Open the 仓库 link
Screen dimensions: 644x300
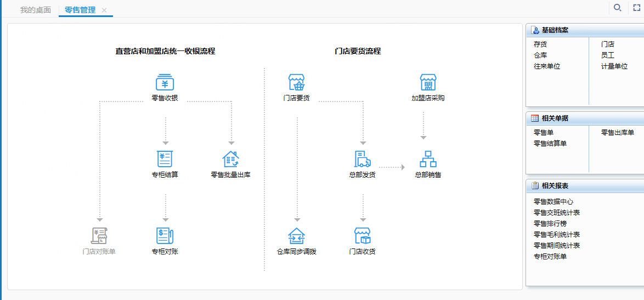tap(540, 55)
